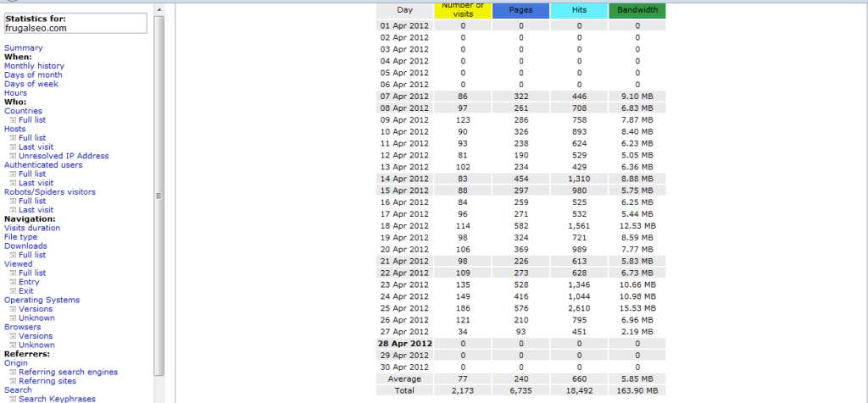This screenshot has width=868, height=403.
Task: Click the blue Pages column header
Action: click(x=521, y=10)
